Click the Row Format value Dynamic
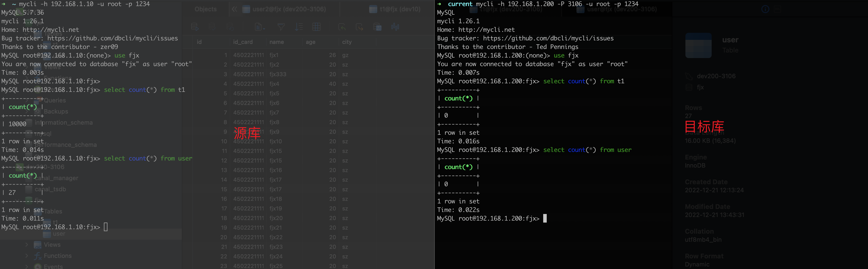This screenshot has height=269, width=868. 697,264
